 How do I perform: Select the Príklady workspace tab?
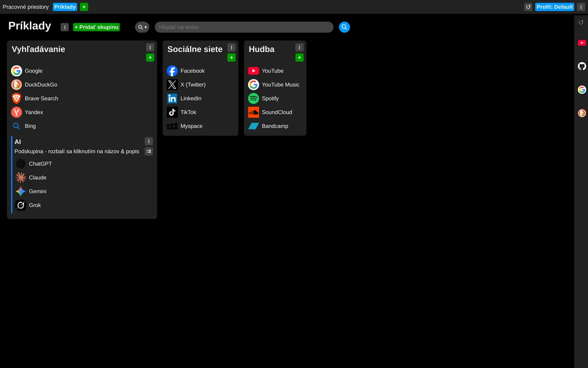click(65, 7)
